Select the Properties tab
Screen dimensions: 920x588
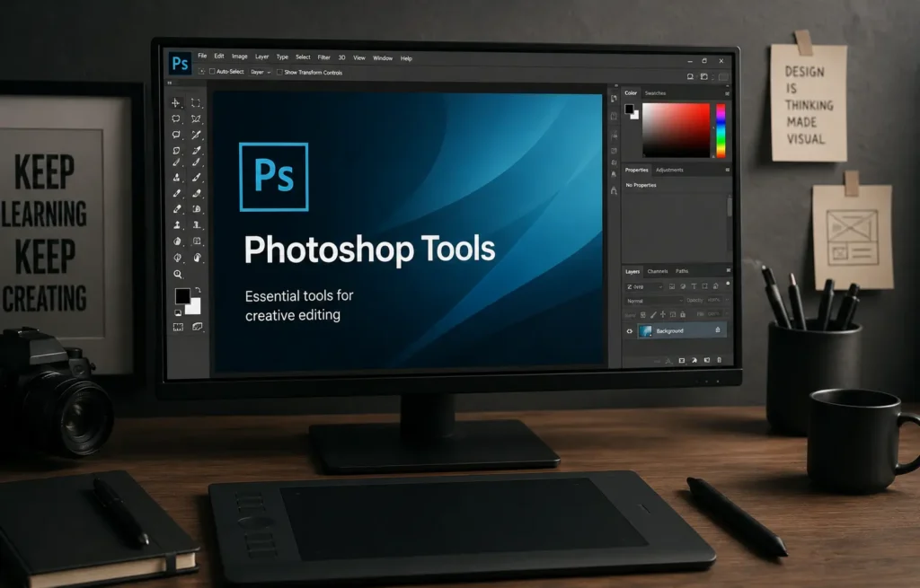[637, 170]
